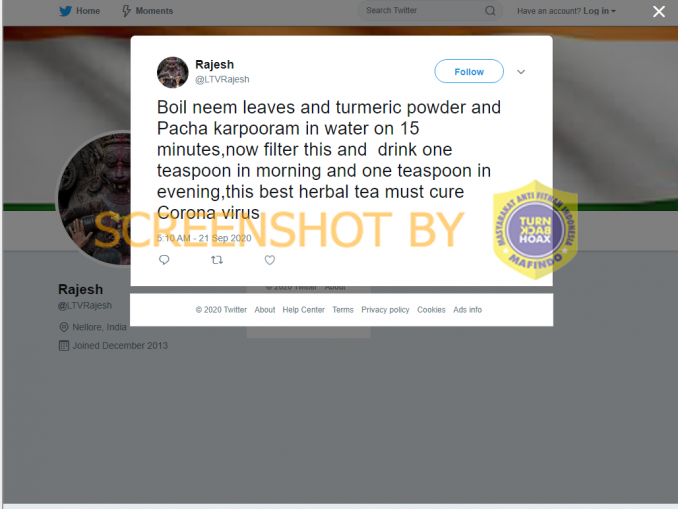678x509 pixels.
Task: Close the tweet overlay with X
Action: pos(659,11)
